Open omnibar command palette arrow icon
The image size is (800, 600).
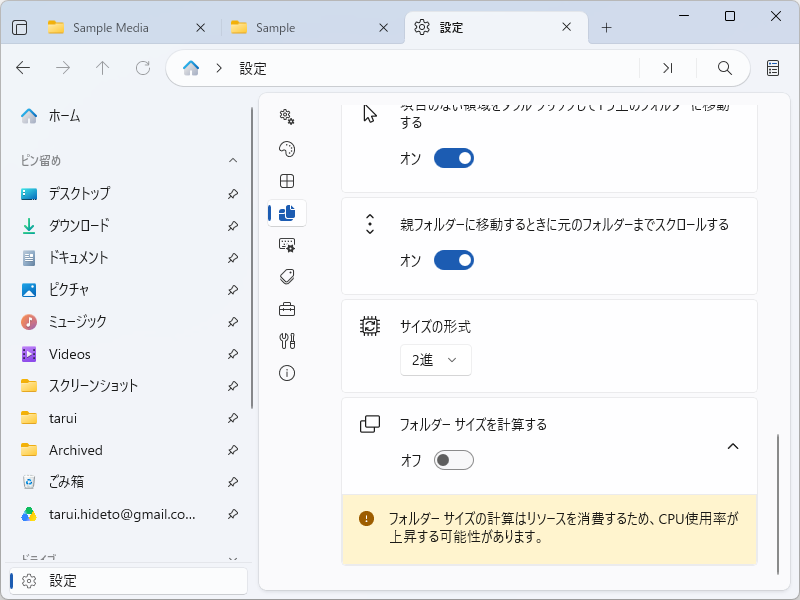(667, 68)
